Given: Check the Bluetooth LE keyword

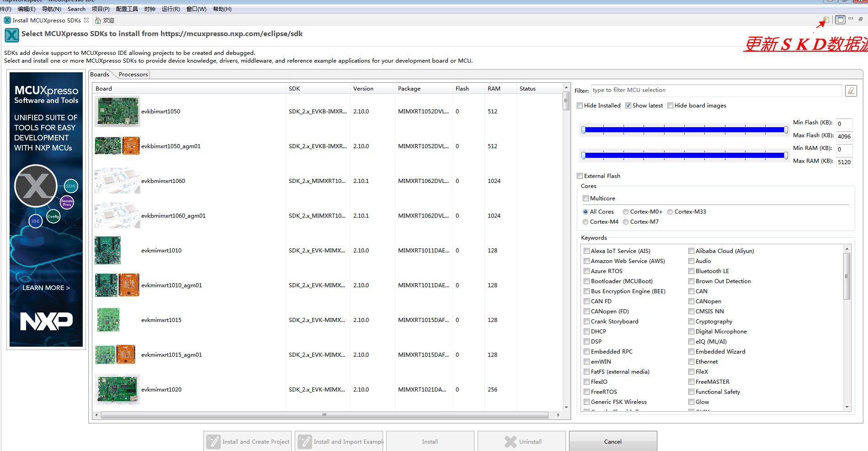Looking at the screenshot, I should pos(691,271).
